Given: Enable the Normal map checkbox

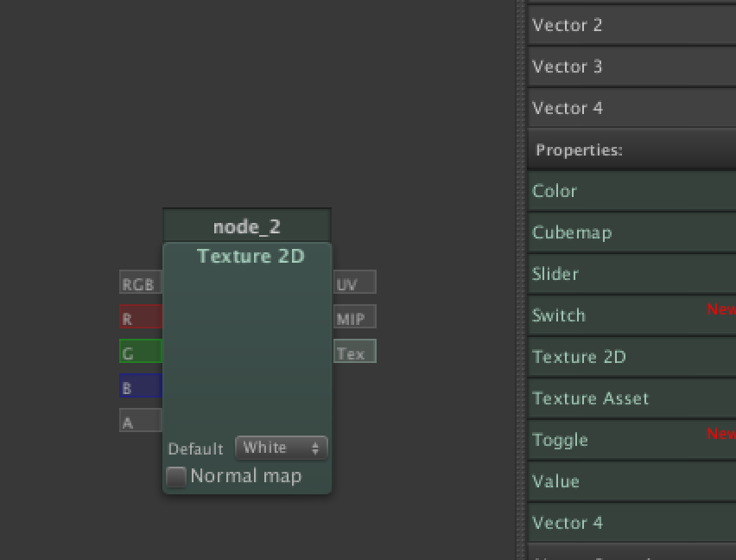Looking at the screenshot, I should pyautogui.click(x=177, y=477).
